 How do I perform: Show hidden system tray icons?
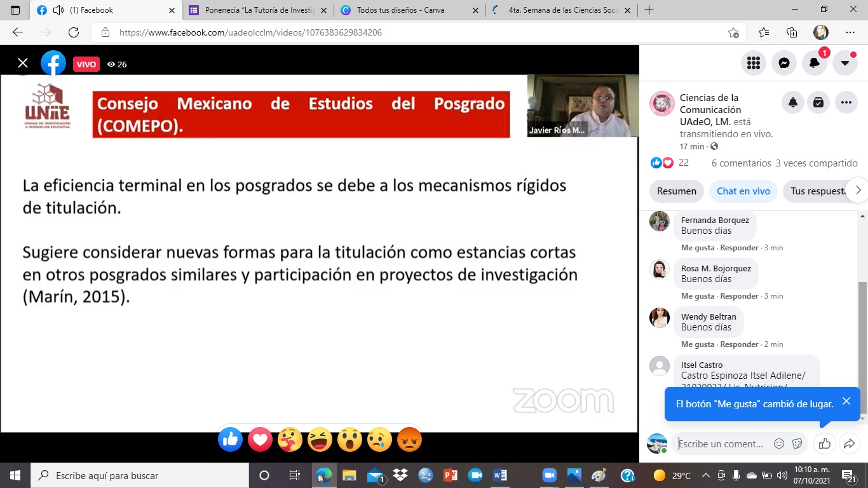point(705,475)
